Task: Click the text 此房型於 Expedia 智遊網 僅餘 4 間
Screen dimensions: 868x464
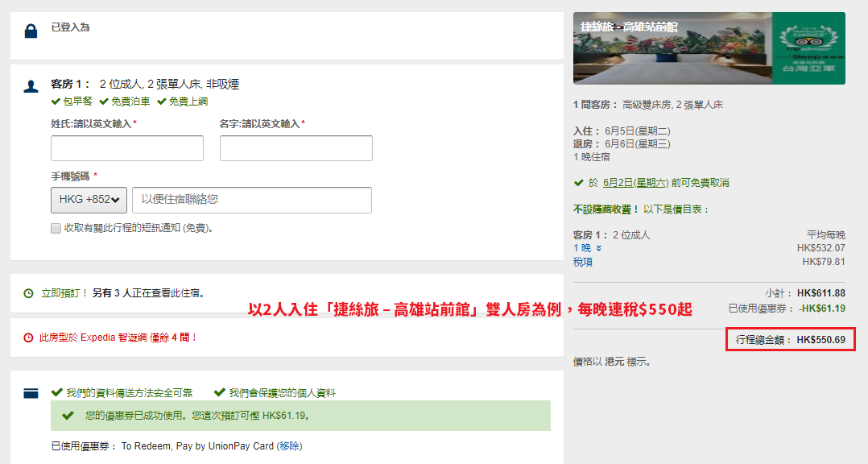Action: pos(118,338)
